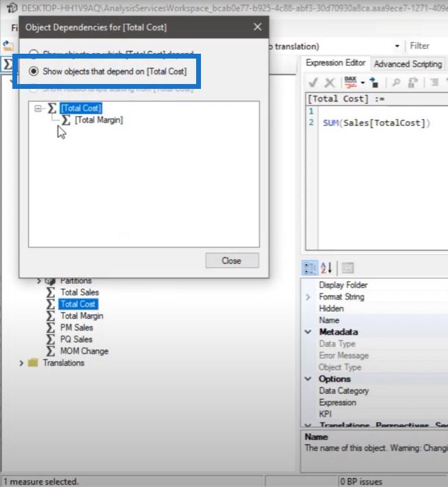The height and width of the screenshot is (487, 448).
Task: Collapse the Options property group
Action: point(308,379)
